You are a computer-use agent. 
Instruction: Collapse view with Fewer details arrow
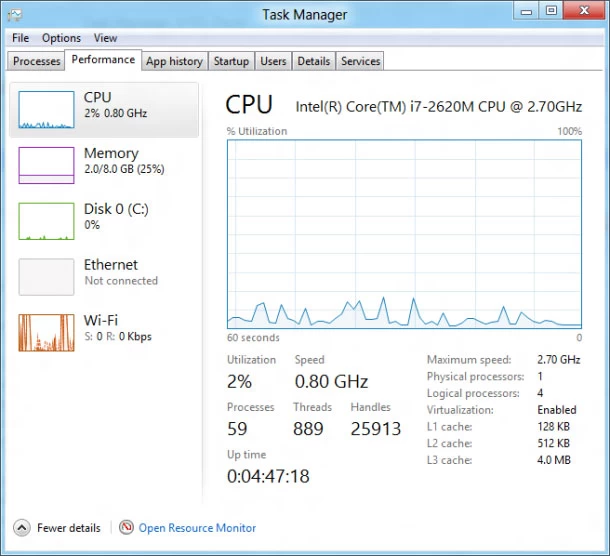[21, 528]
